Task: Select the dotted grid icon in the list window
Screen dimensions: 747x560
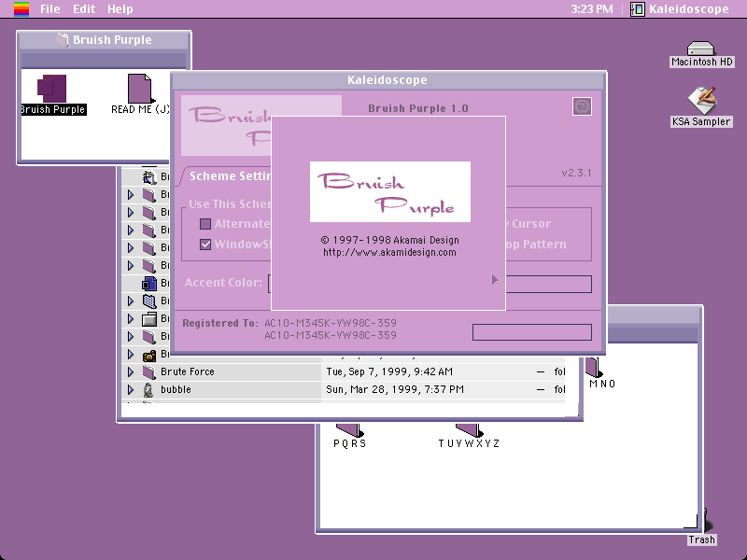Action: coord(149,301)
